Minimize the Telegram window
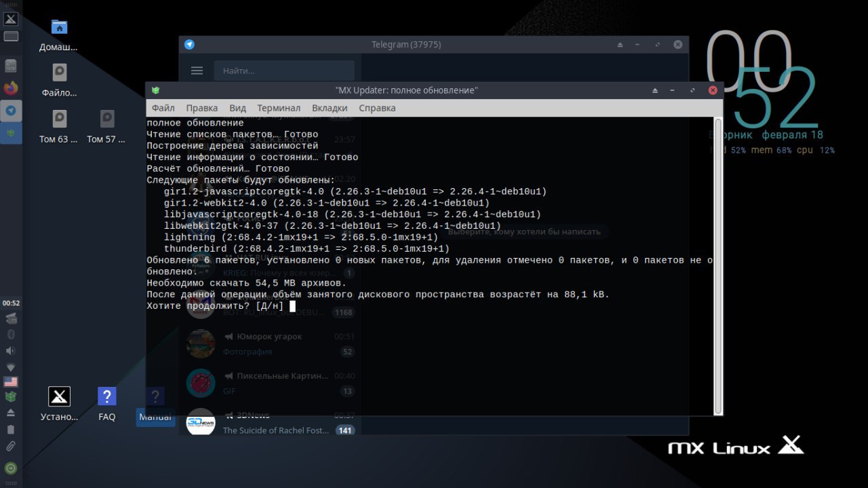This screenshot has height=488, width=868. coord(639,45)
